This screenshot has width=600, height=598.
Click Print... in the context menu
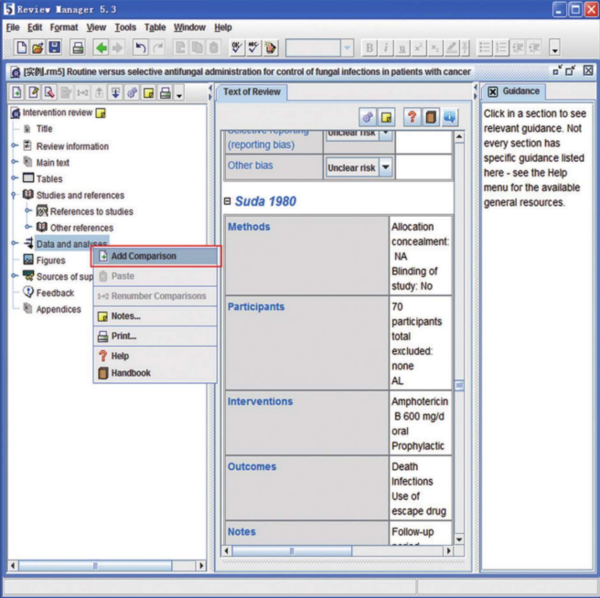point(124,336)
